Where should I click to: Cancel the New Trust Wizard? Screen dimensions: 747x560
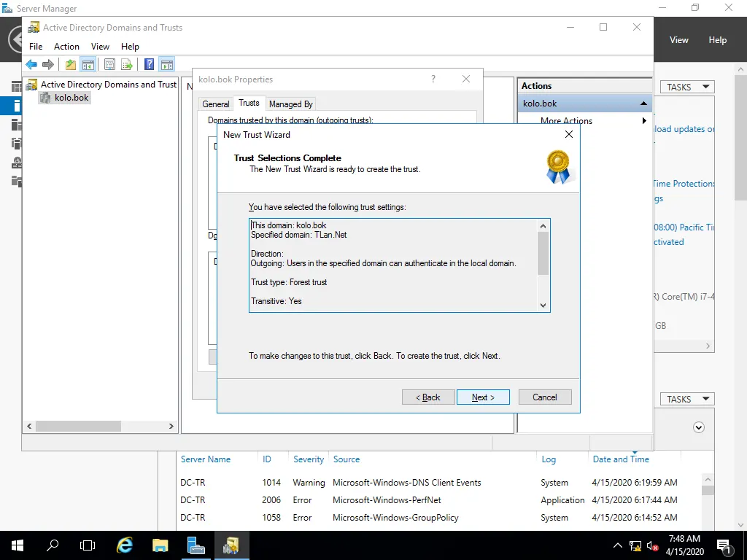pos(545,397)
